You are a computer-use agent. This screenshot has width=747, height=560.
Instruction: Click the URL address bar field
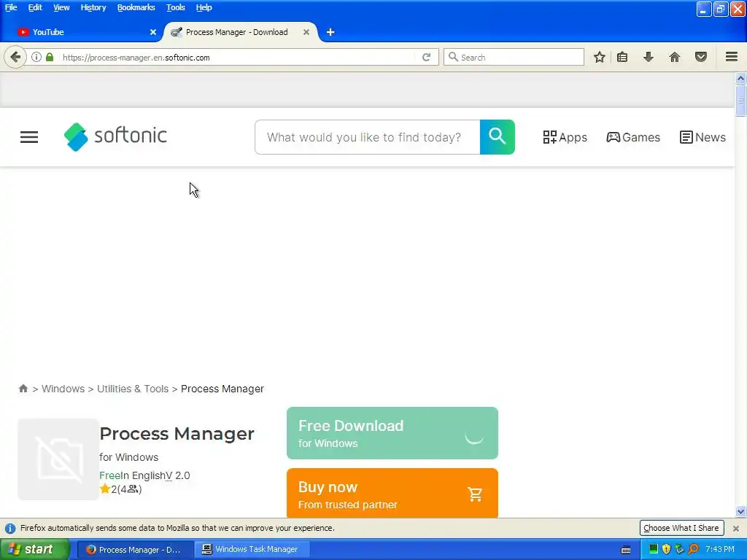(x=239, y=57)
